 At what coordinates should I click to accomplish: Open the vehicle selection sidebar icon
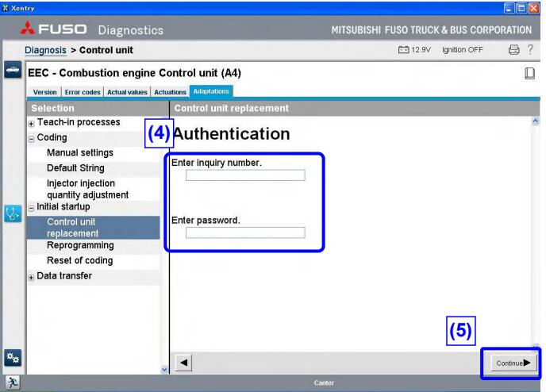tap(13, 70)
